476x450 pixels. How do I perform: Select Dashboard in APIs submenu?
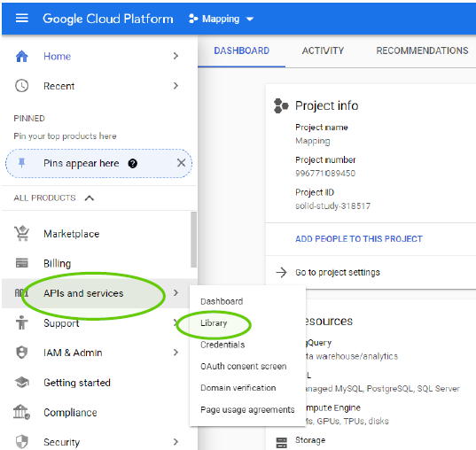pos(222,301)
